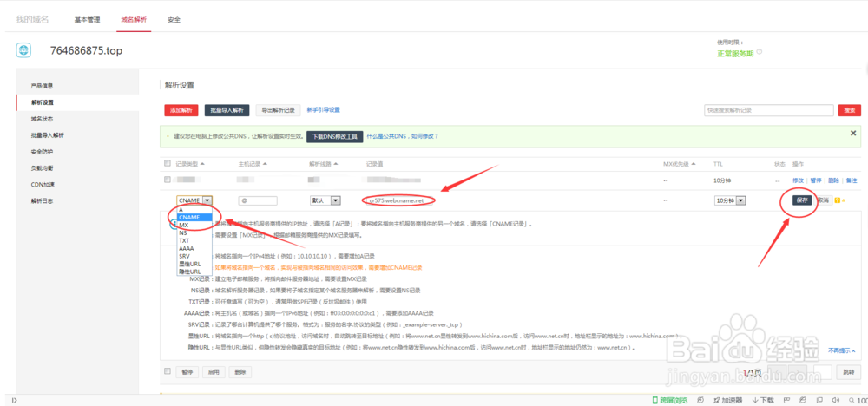Tick the checkbox of the blurred record row
Viewport: 868px width, 406px height.
point(168,180)
